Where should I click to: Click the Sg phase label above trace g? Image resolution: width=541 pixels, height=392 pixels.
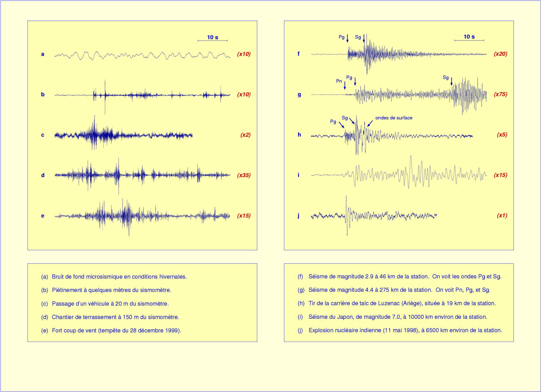point(446,77)
